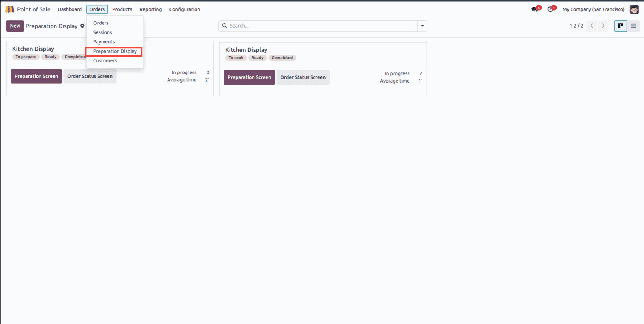The height and width of the screenshot is (324, 644).
Task: Open Order Status Screen of first Kitchen Display
Action: [x=90, y=76]
